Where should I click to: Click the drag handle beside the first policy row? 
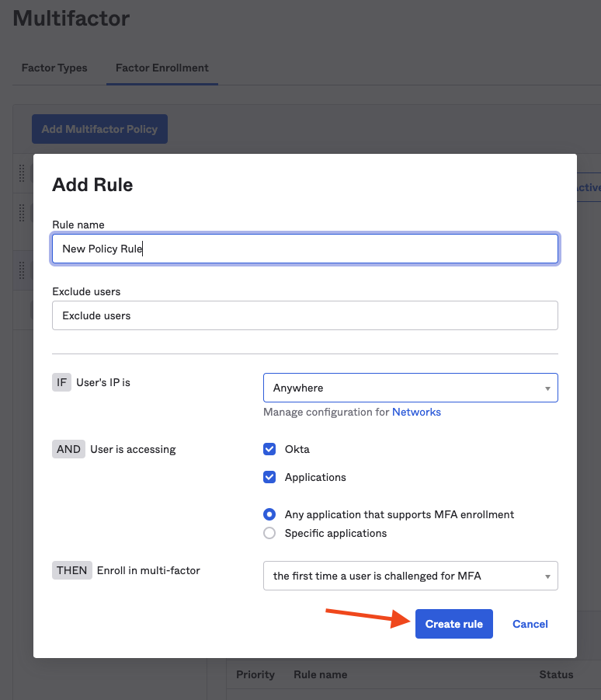tap(21, 172)
